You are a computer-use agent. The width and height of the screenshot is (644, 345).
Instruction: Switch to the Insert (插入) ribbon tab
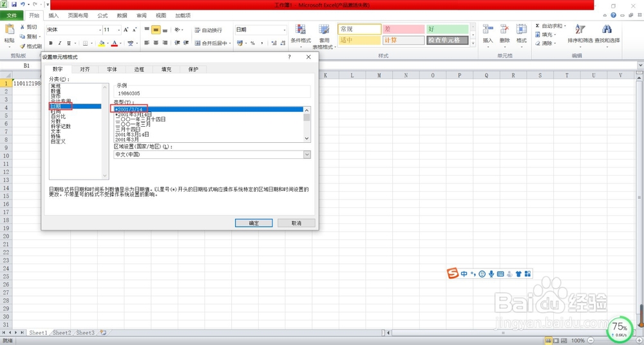point(53,15)
